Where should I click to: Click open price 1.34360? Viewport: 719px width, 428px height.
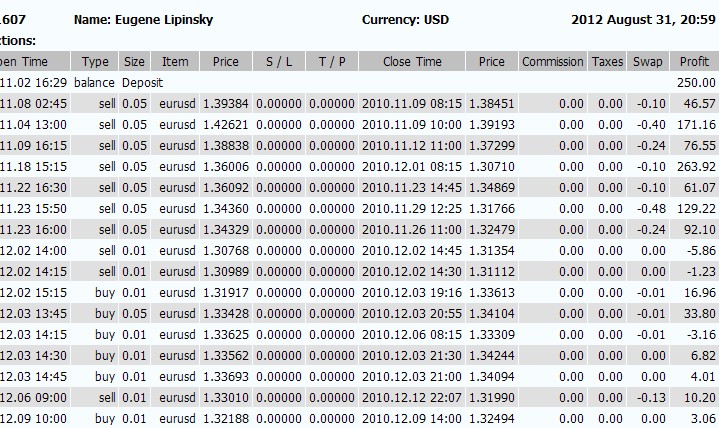(226, 209)
